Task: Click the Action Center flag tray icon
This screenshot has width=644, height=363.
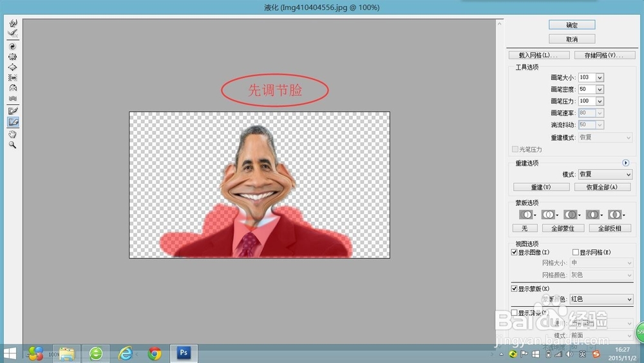Action: click(524, 354)
